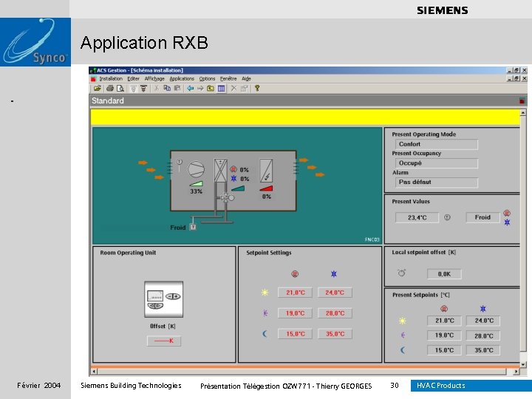Click the moon night icon in Setpoint Settings
Viewport: 532px width, 399px height.
point(265,334)
